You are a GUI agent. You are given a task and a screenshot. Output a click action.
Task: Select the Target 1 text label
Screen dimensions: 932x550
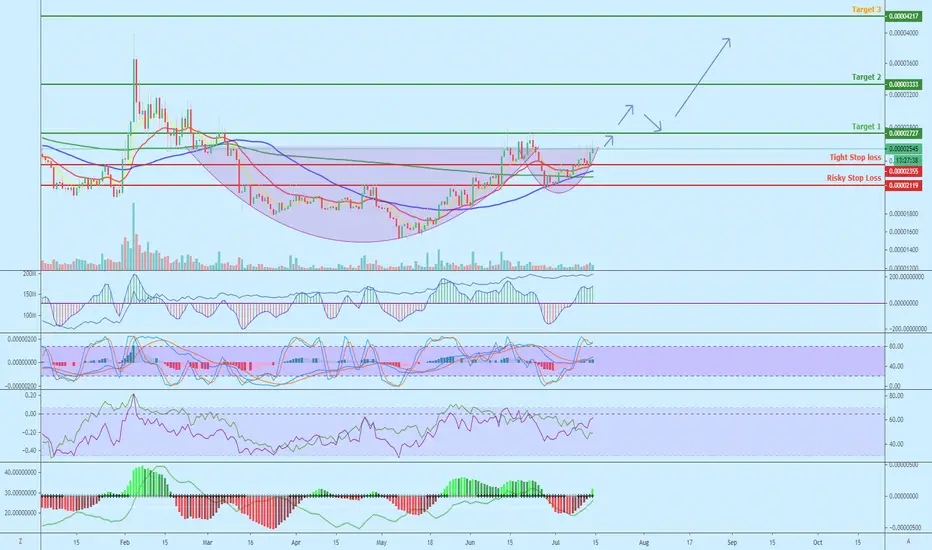click(x=867, y=127)
